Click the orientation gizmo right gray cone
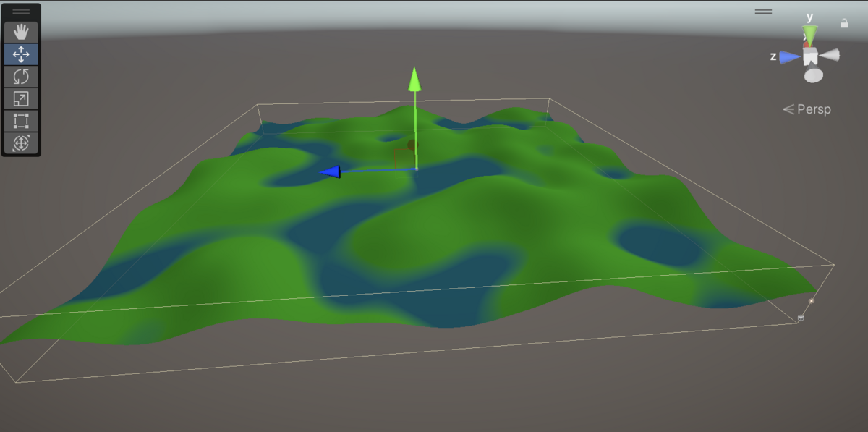Viewport: 868px width, 432px height. [830, 55]
